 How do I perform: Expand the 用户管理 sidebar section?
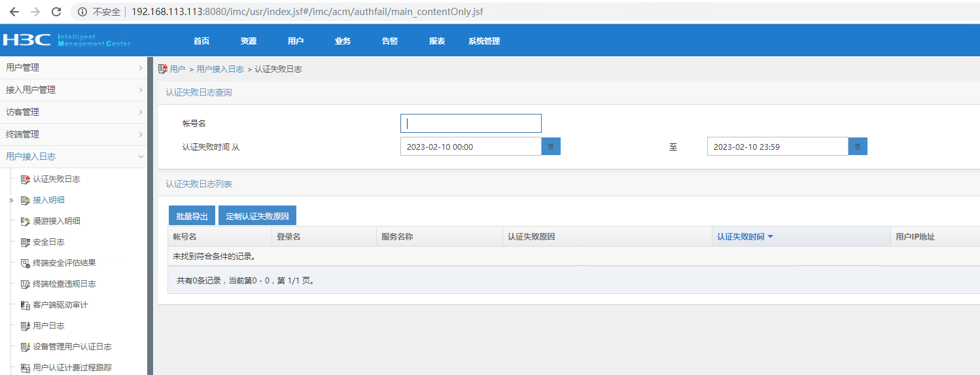pyautogui.click(x=73, y=67)
